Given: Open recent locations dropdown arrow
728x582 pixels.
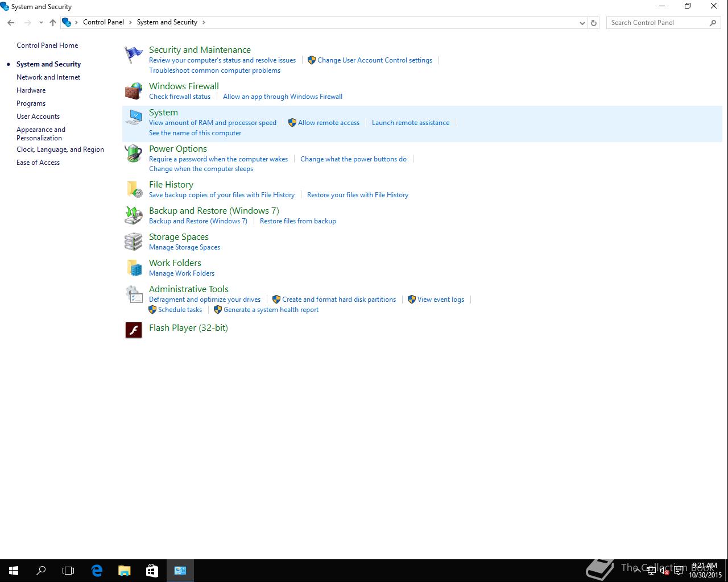Looking at the screenshot, I should pyautogui.click(x=41, y=23).
